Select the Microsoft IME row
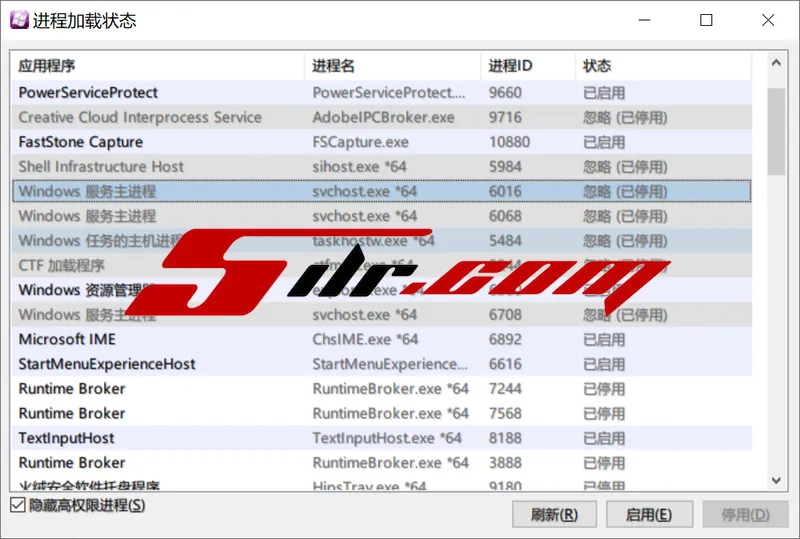This screenshot has height=539, width=800. 381,339
